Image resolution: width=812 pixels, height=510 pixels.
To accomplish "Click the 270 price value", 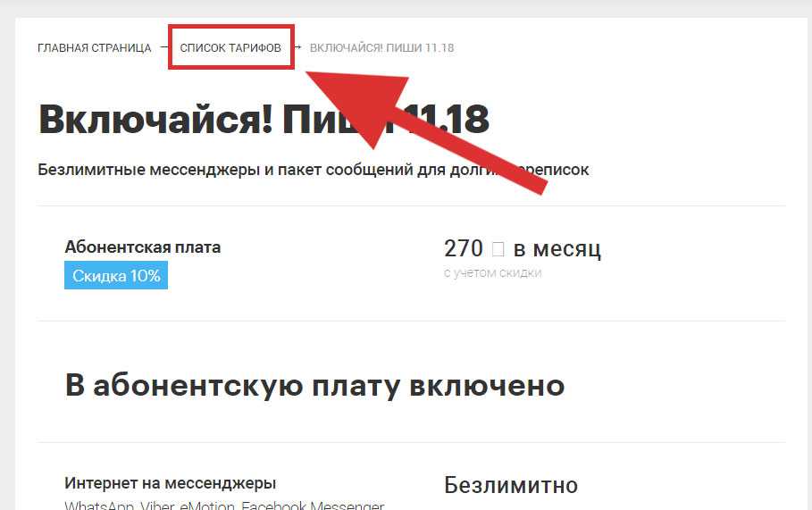I will (x=464, y=248).
